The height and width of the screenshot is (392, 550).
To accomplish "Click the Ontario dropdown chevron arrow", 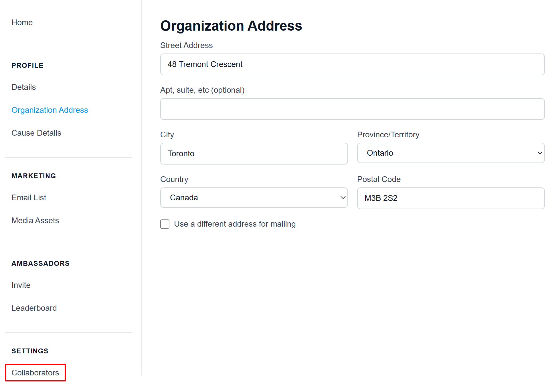I will point(540,153).
